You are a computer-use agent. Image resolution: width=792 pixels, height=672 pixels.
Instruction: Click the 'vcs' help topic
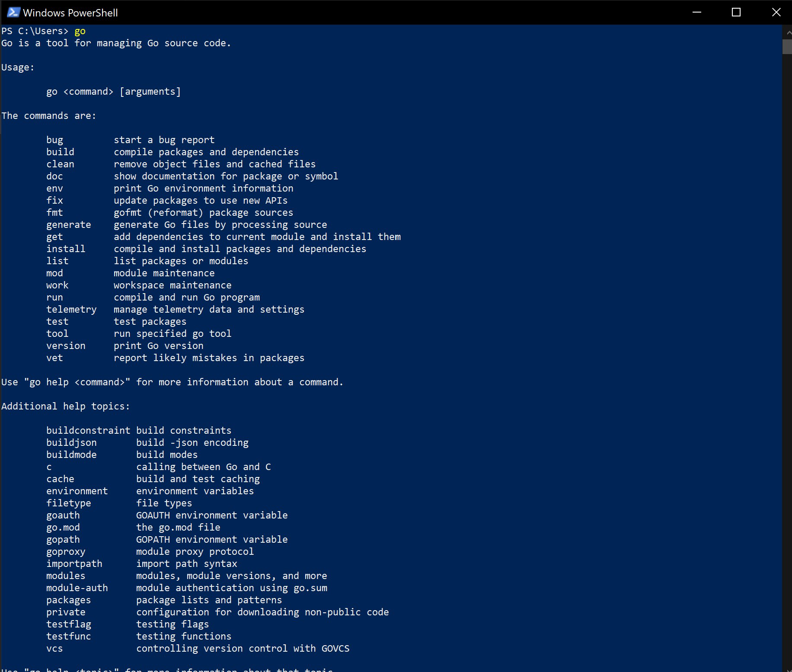click(54, 649)
